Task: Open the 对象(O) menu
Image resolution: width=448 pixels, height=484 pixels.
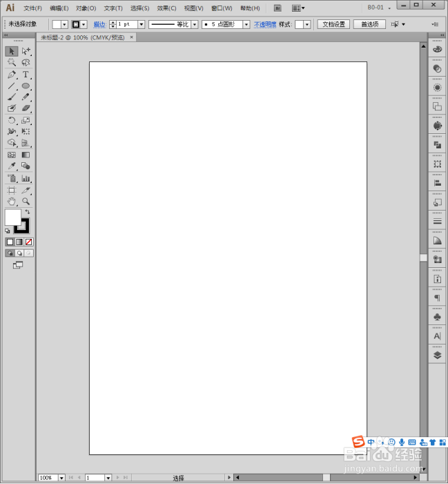Action: (86, 8)
